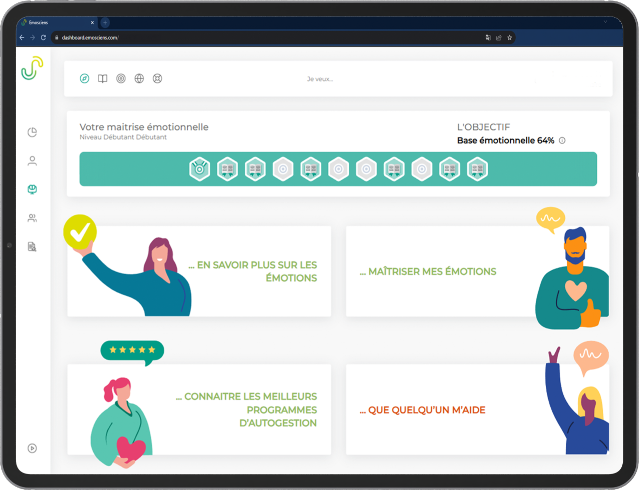
Task: Open the book icon in top toolbar
Action: click(102, 79)
